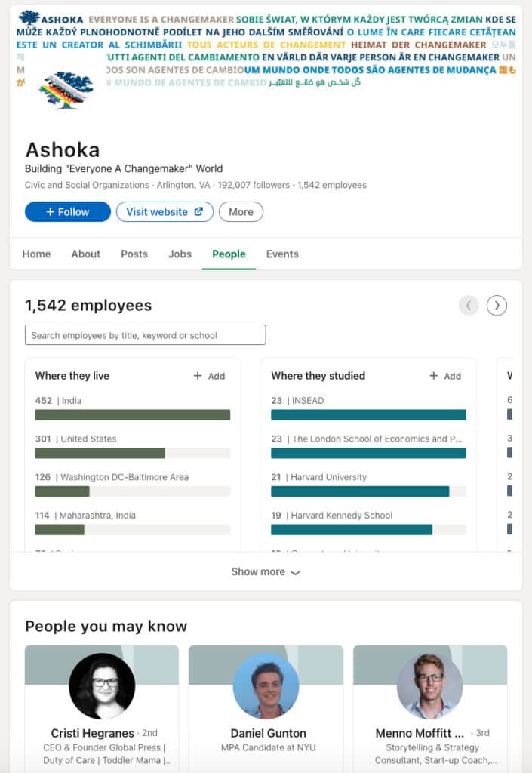Switch to the About tab
The width and height of the screenshot is (532, 773).
click(x=86, y=254)
